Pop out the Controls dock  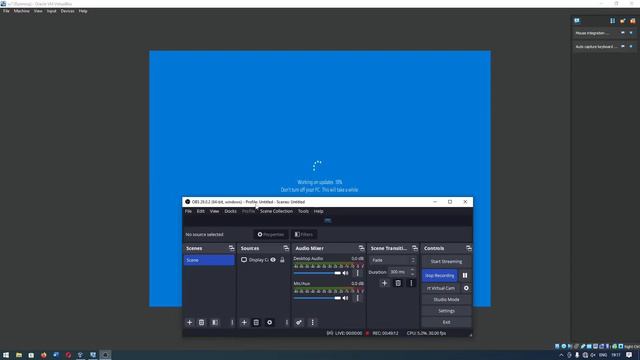pyautogui.click(x=469, y=248)
